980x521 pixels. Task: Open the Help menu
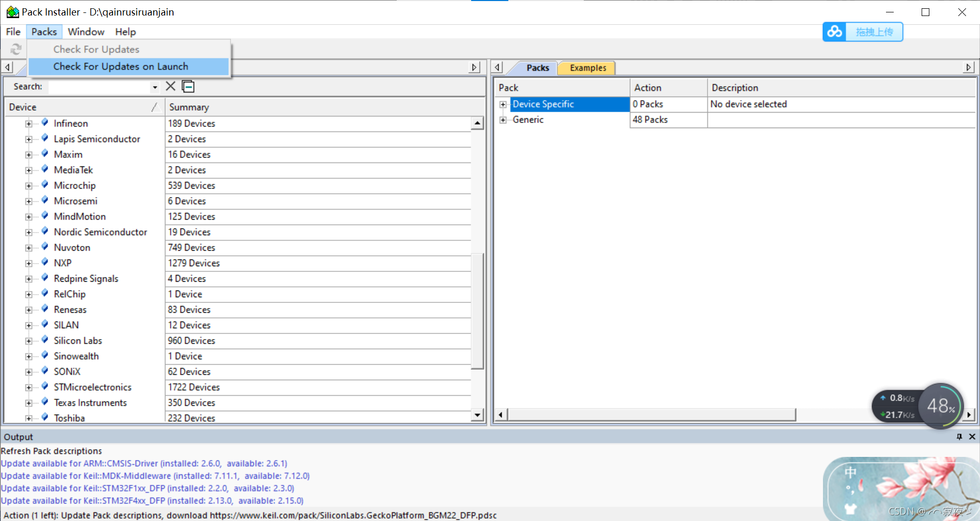click(x=126, y=32)
